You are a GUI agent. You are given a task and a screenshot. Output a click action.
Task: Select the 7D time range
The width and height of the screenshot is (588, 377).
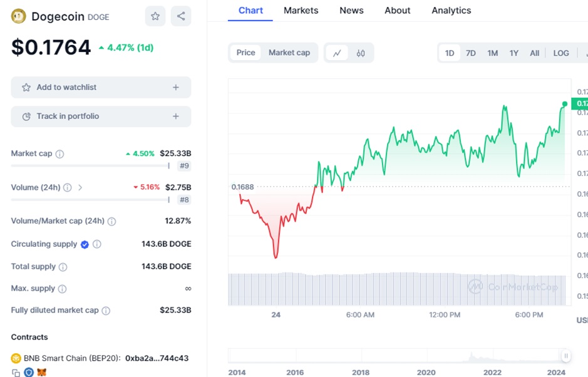[x=471, y=53]
